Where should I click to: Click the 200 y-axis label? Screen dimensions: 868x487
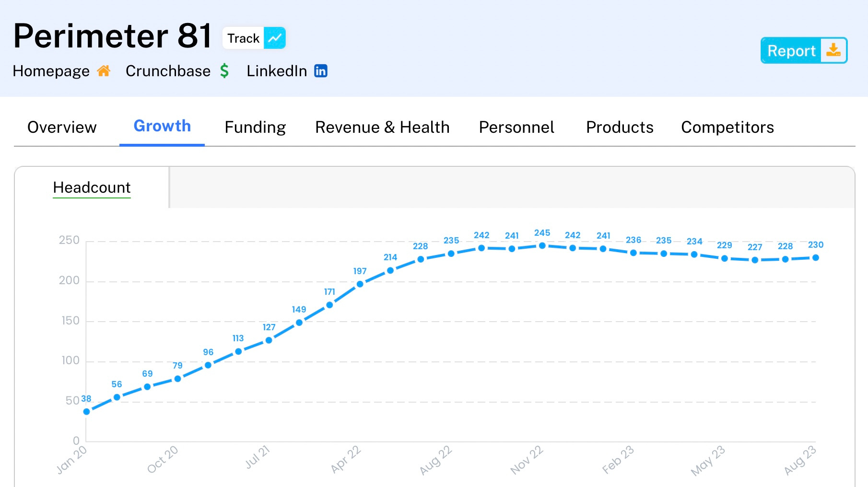click(69, 280)
